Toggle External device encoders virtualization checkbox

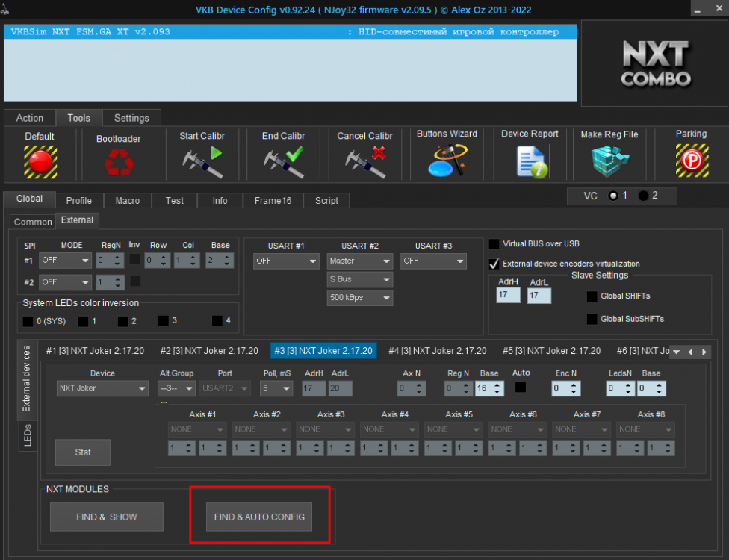coord(494,264)
